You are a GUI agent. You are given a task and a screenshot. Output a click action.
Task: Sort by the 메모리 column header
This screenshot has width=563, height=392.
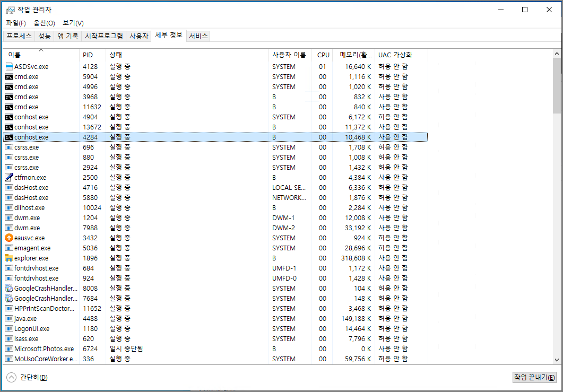point(354,55)
